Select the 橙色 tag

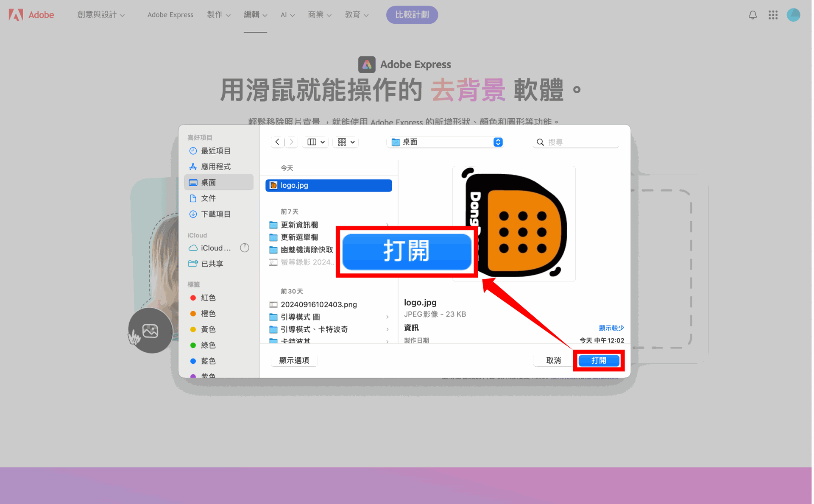(203, 314)
